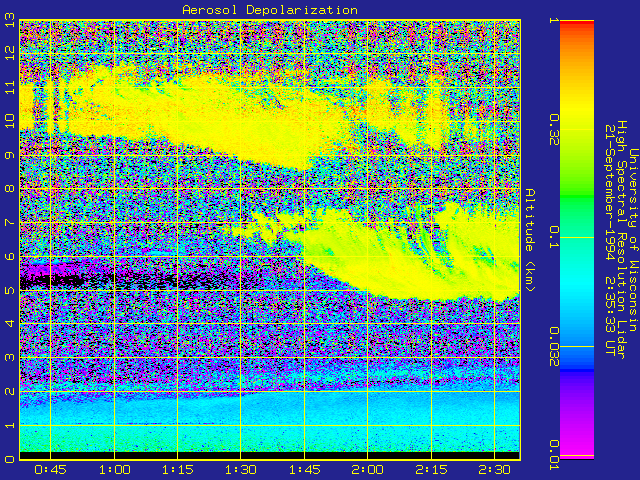The width and height of the screenshot is (640, 480).
Task: Click altitude label '13' on left axis
Action: 10,22
